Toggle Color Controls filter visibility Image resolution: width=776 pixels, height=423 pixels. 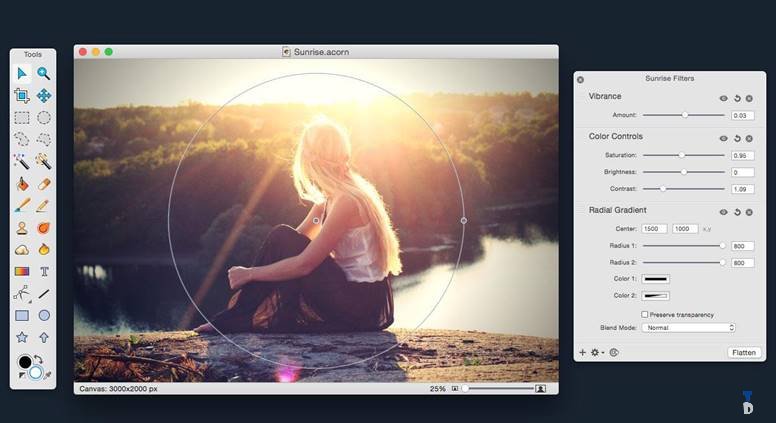tap(724, 139)
